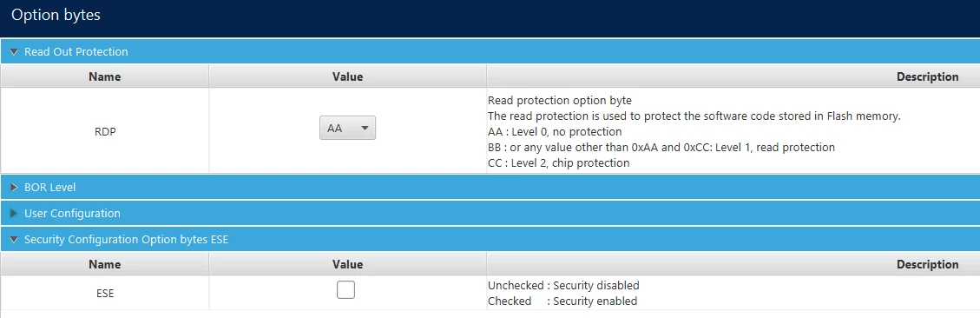This screenshot has height=318, width=980.
Task: Click the Name column header above RDP
Action: [x=105, y=77]
